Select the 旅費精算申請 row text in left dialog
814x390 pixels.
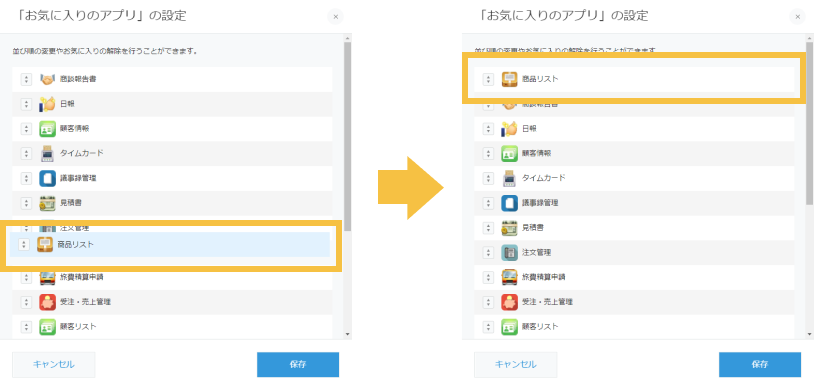point(82,277)
